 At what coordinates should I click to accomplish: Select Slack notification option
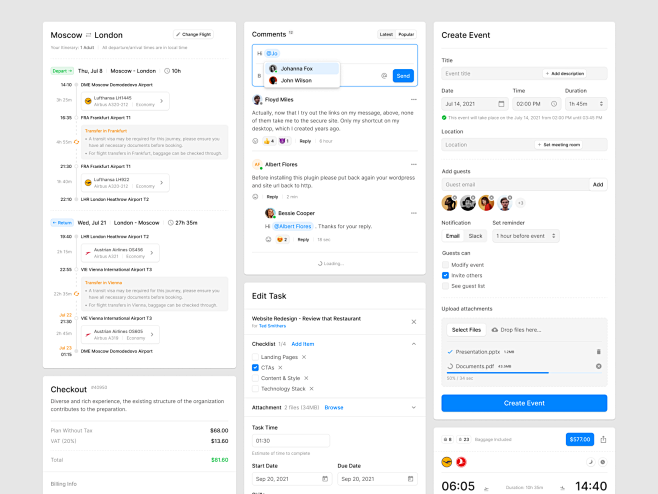click(x=475, y=236)
